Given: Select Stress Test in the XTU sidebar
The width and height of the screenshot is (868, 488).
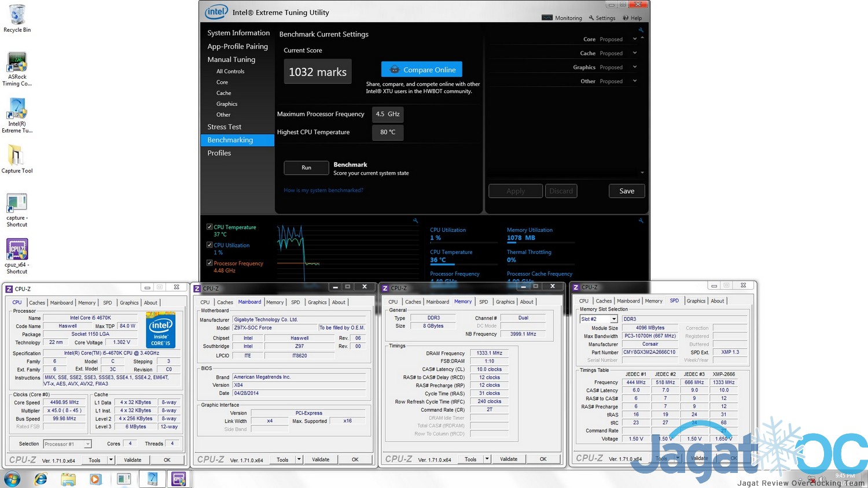Looking at the screenshot, I should pyautogui.click(x=225, y=127).
